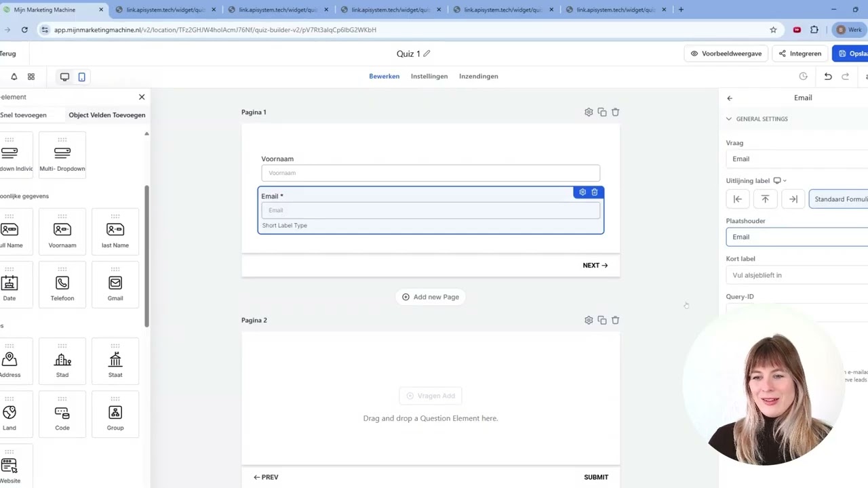Screen dimensions: 868x488
Task: Open the grid layout icon
Action: [31, 77]
